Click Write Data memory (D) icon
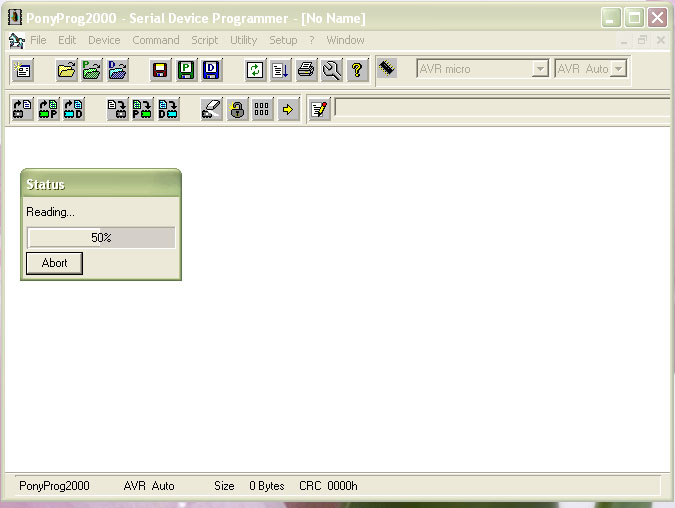Image resolution: width=675 pixels, height=508 pixels. click(x=168, y=109)
